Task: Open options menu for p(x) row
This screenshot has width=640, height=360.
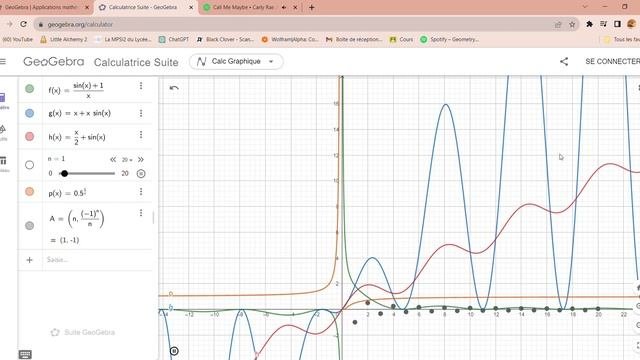Action: (x=141, y=191)
